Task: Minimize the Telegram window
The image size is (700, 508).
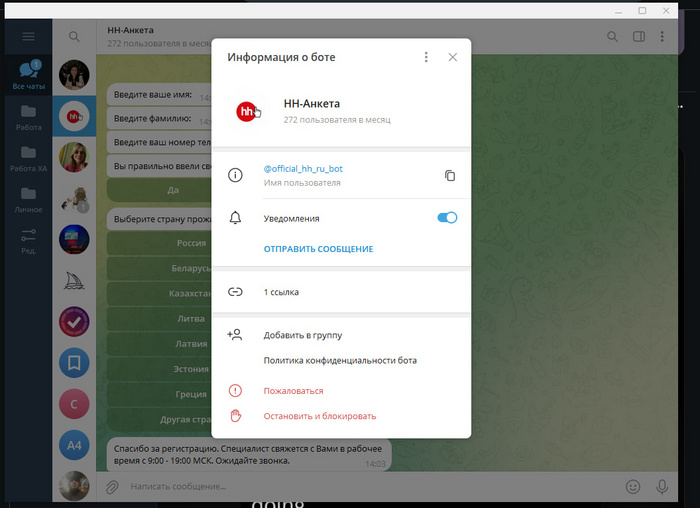Action: (618, 11)
